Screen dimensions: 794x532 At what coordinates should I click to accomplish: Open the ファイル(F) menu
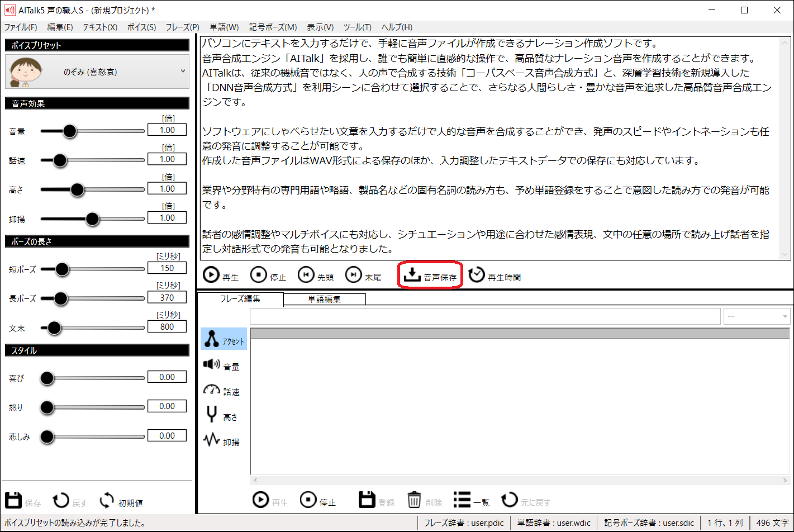click(x=21, y=27)
